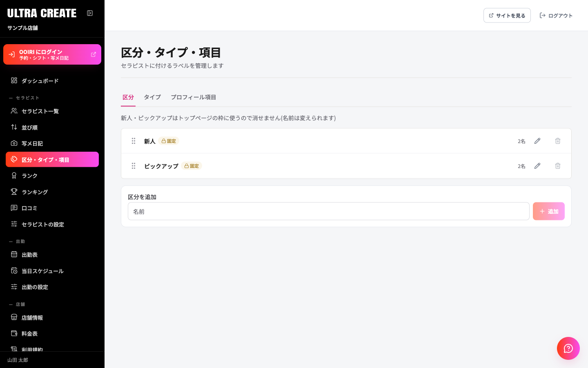Click the 追加 button
The width and height of the screenshot is (588, 368).
[x=549, y=211]
